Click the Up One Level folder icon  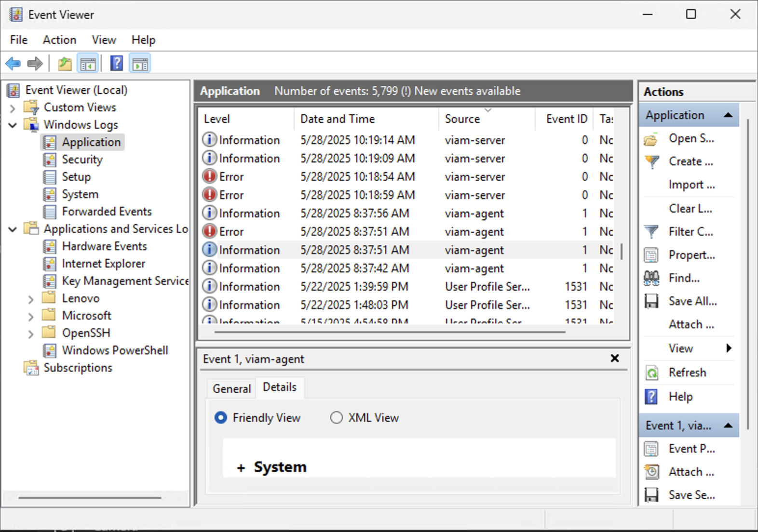click(65, 64)
